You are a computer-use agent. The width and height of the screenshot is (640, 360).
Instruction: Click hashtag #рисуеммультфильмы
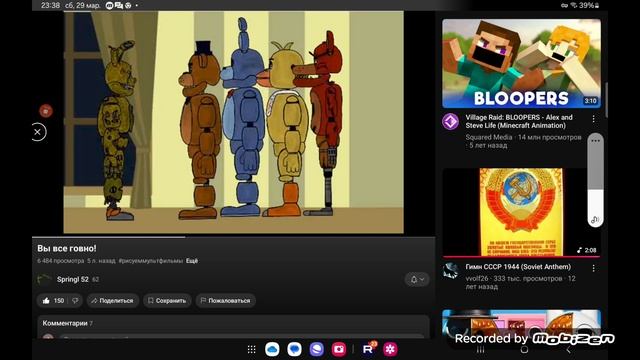pyautogui.click(x=151, y=261)
